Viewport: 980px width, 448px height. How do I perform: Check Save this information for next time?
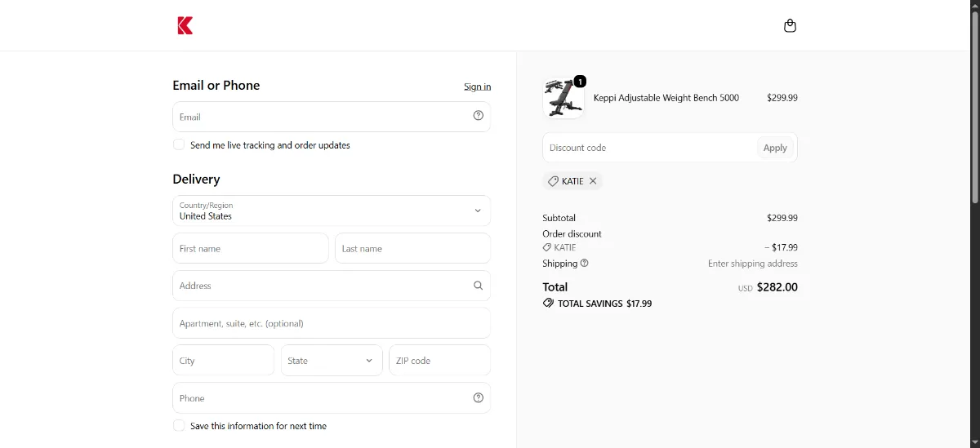(x=179, y=425)
